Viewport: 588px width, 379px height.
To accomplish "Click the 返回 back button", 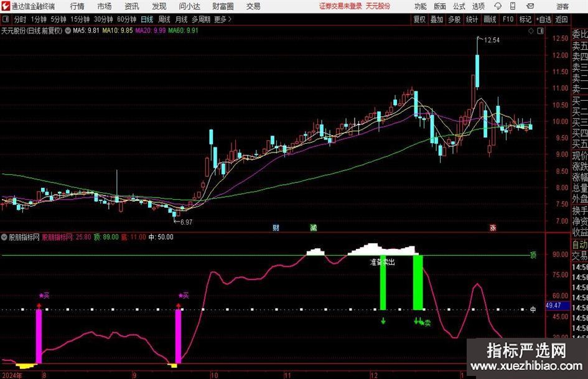I will [x=561, y=19].
